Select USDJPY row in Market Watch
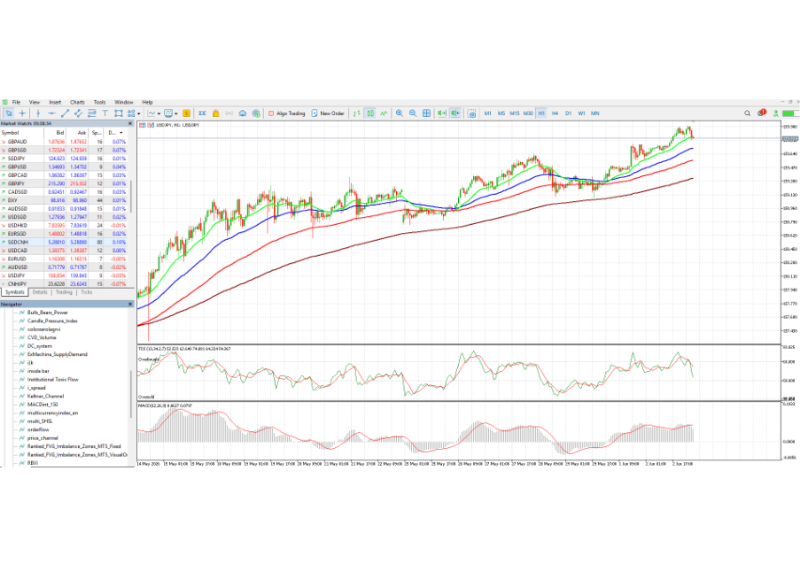 [x=65, y=276]
